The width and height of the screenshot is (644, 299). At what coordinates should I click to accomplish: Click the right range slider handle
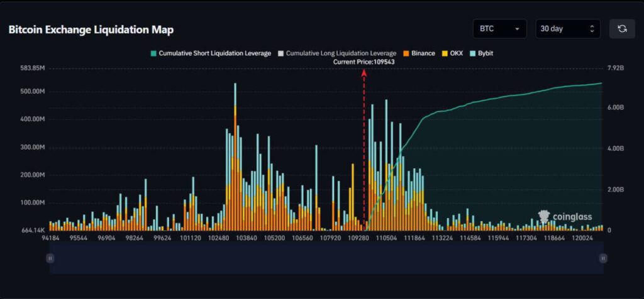(603, 258)
